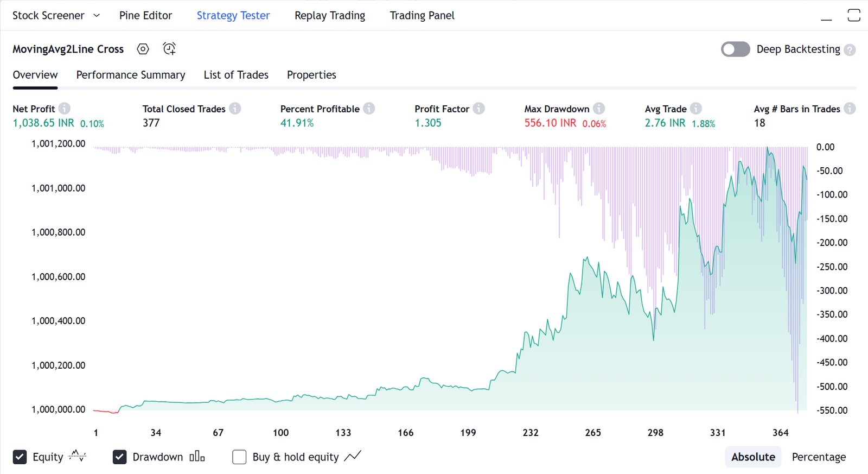Click info icon next to Total Closed Trades
This screenshot has width=868, height=474.
(x=235, y=109)
